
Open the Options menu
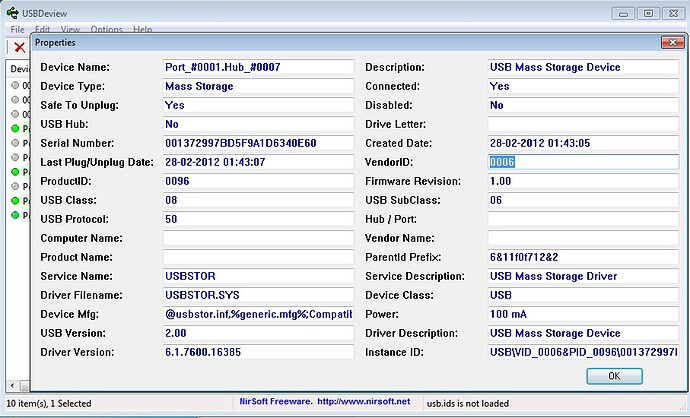[106, 29]
